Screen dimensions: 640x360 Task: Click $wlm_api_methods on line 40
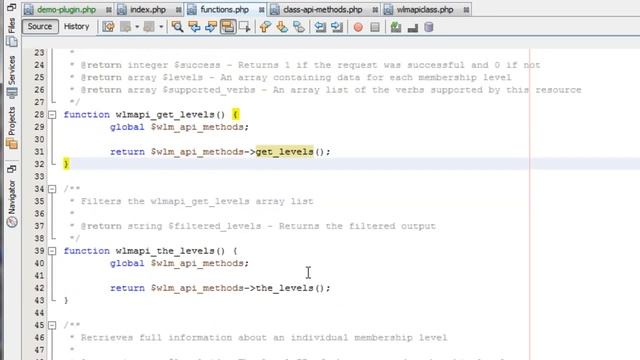tap(197, 263)
